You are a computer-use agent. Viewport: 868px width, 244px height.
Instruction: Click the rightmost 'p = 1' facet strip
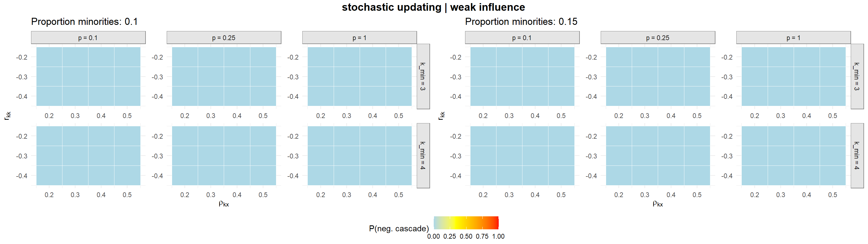tap(793, 38)
